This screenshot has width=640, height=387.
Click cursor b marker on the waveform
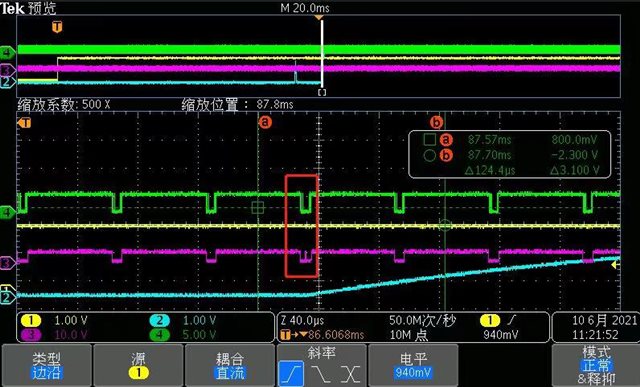coord(436,122)
